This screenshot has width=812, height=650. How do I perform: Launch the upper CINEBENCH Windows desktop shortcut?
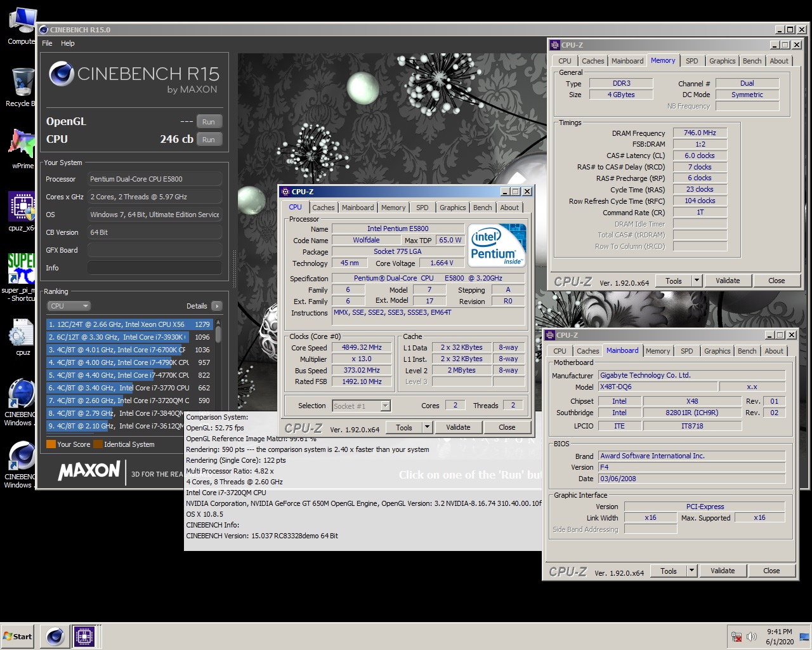pyautogui.click(x=22, y=393)
